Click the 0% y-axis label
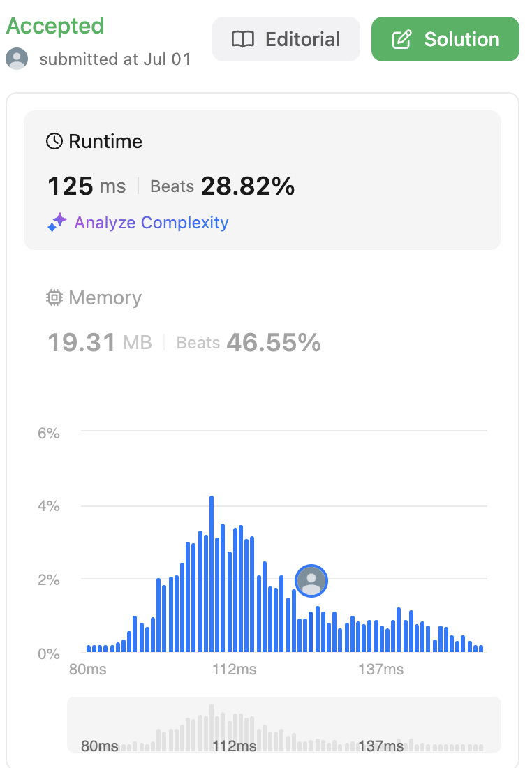 (48, 654)
